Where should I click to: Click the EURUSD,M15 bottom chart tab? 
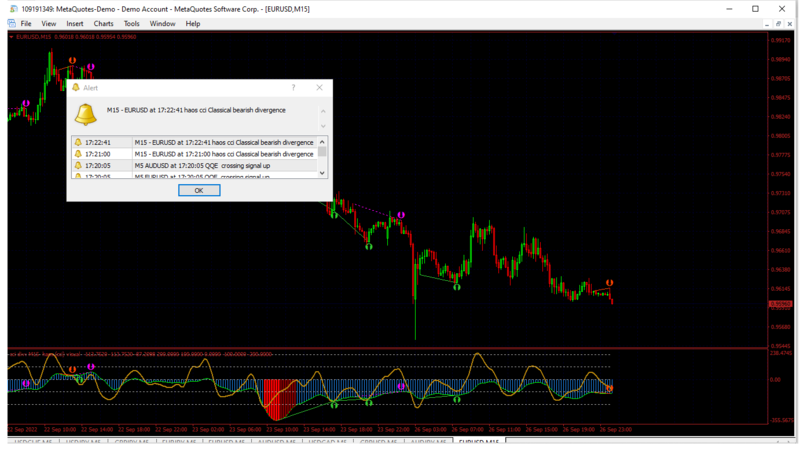tap(478, 441)
